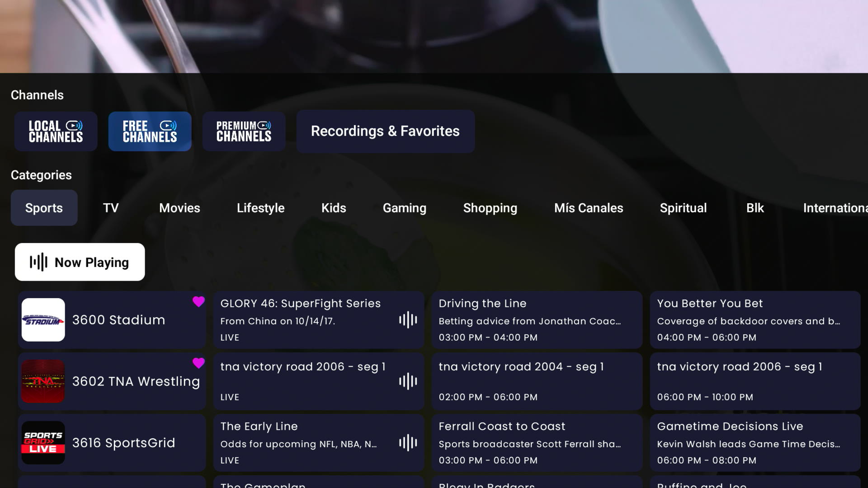
Task: Click the SportsGrid Live channel logo
Action: [43, 443]
